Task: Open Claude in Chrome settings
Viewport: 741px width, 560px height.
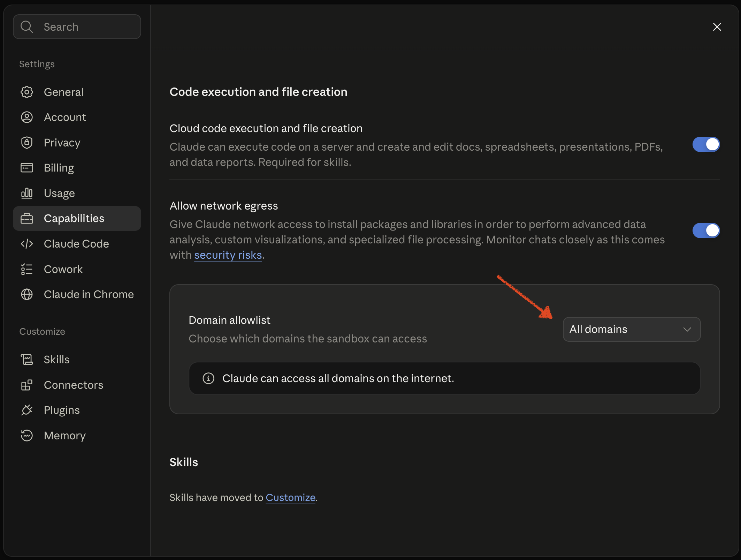Action: (x=77, y=294)
